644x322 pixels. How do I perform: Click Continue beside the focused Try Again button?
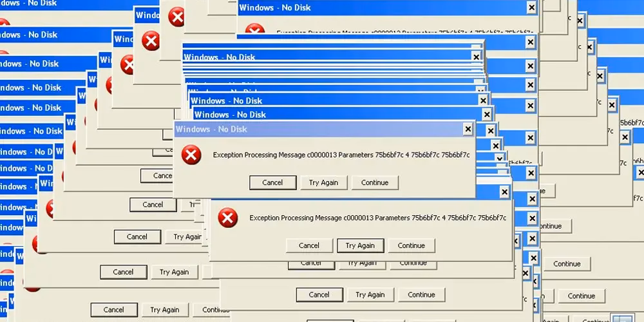(x=411, y=245)
